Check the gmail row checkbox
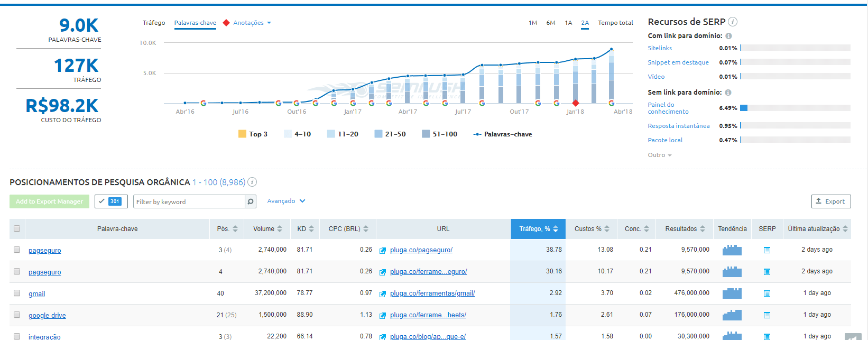The image size is (868, 340). (x=17, y=293)
